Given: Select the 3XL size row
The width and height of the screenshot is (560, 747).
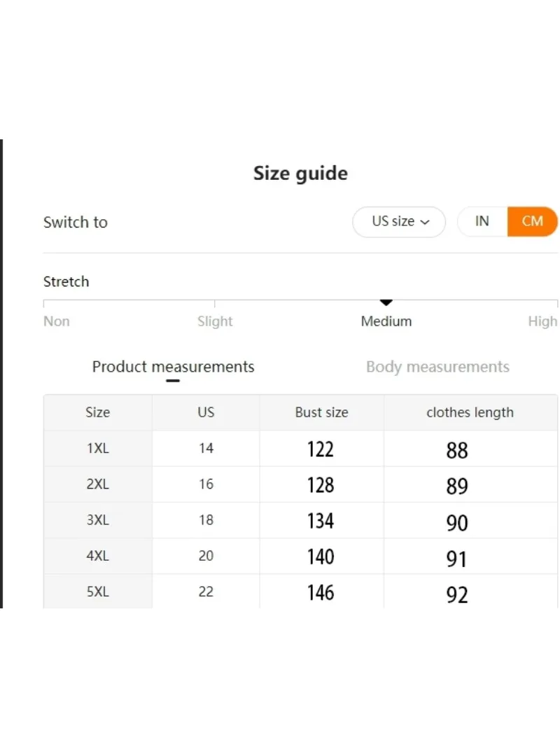Looking at the screenshot, I should [x=300, y=520].
